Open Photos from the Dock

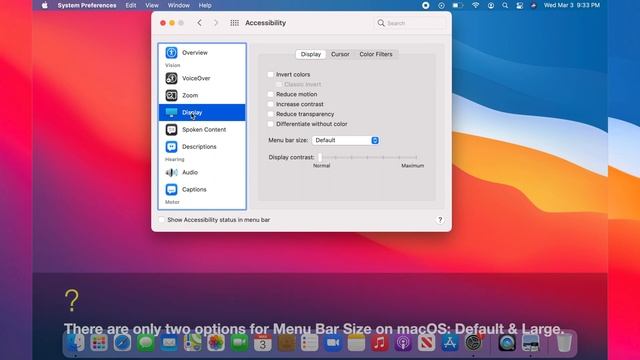(x=216, y=343)
